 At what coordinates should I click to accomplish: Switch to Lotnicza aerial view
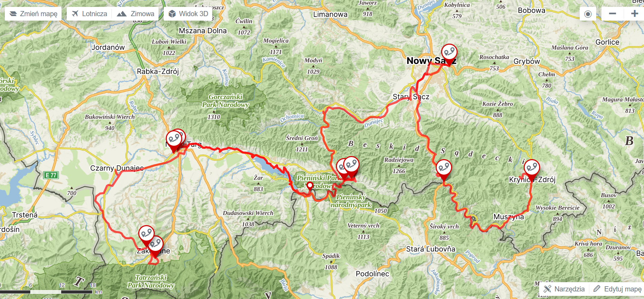(x=89, y=14)
